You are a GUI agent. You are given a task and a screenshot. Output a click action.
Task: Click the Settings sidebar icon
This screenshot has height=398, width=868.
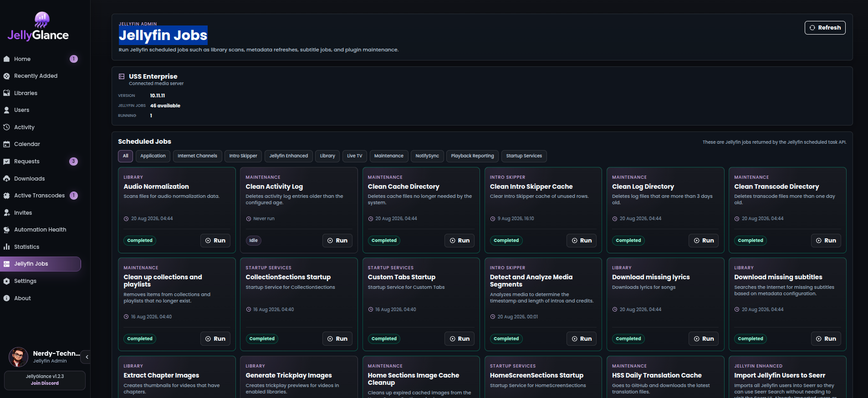click(6, 281)
